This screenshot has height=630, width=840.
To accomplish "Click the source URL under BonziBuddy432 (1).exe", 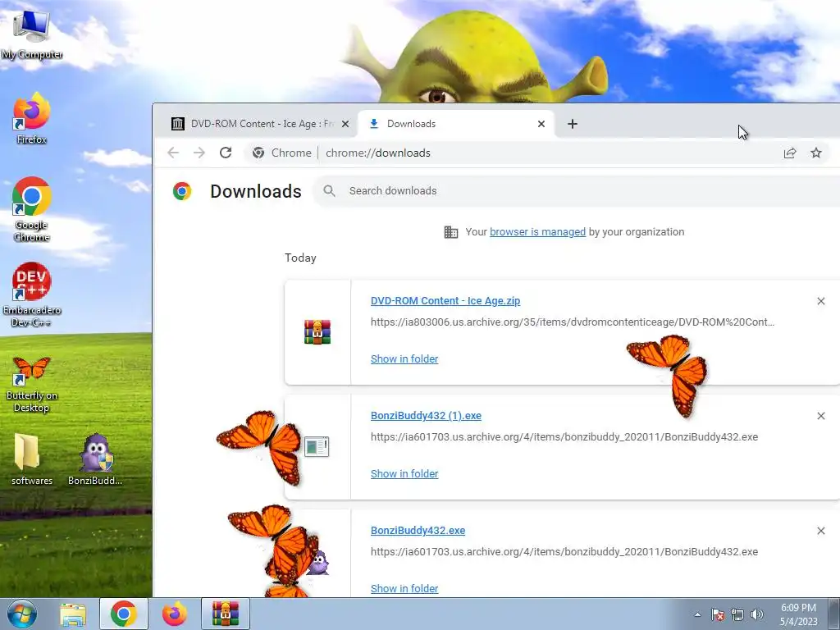I will click(564, 436).
